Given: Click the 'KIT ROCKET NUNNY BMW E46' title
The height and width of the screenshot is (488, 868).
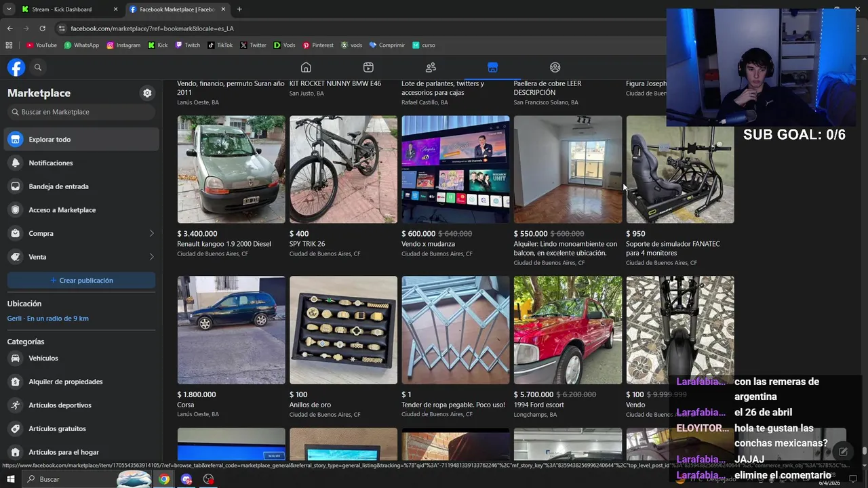Looking at the screenshot, I should pyautogui.click(x=335, y=83).
